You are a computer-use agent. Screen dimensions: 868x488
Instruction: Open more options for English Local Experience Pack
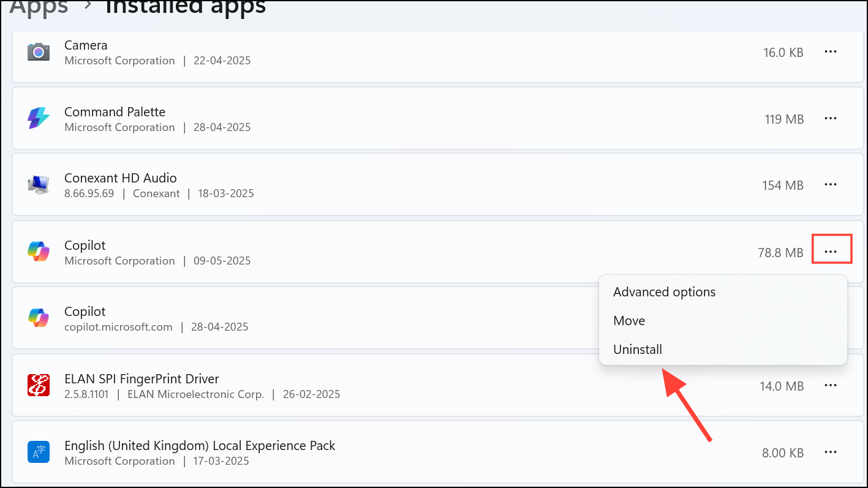(x=831, y=452)
